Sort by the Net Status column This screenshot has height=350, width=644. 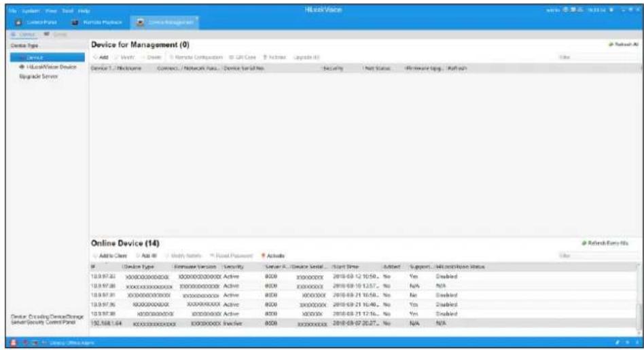pos(378,68)
